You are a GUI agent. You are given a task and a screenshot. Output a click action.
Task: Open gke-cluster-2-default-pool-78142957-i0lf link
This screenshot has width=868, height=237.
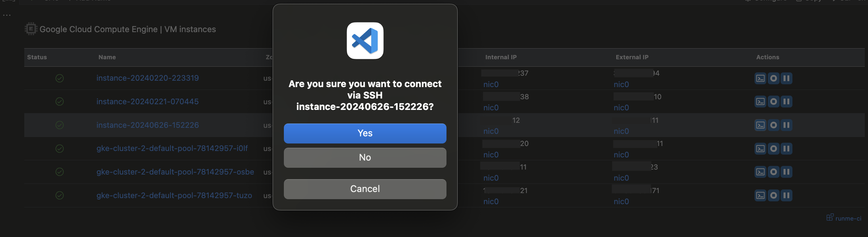click(x=172, y=148)
